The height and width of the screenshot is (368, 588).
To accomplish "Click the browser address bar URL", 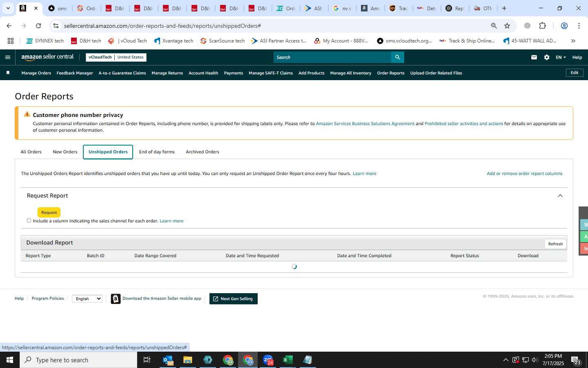I will pyautogui.click(x=163, y=26).
